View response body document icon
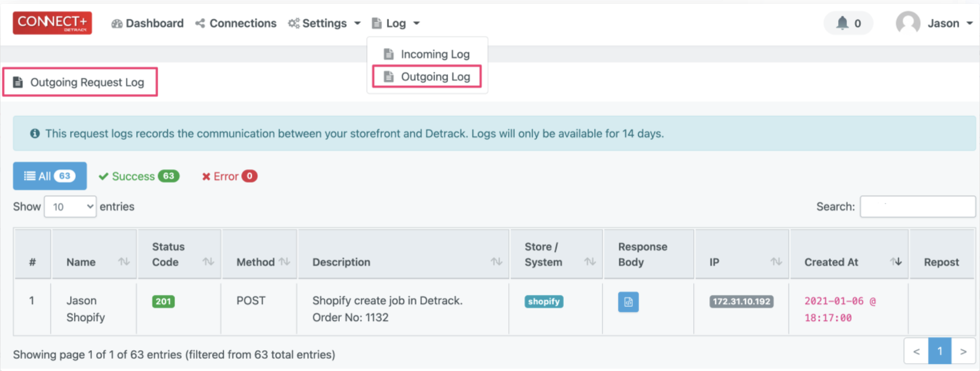980x371 pixels. pyautogui.click(x=628, y=302)
